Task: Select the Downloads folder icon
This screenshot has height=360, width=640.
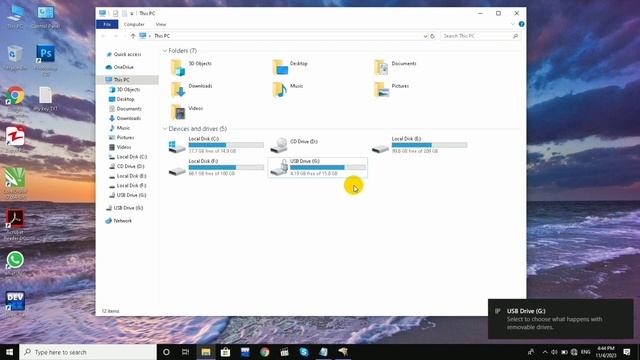Action: click(x=178, y=89)
